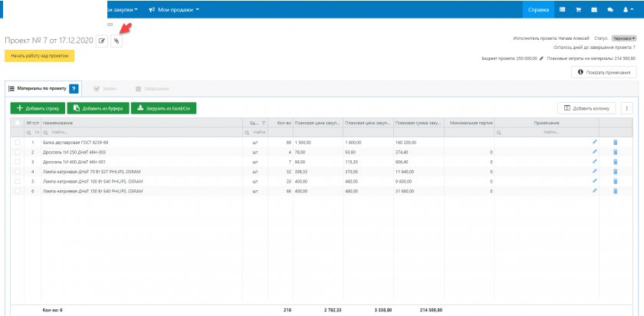Click pencil edit icon for Балка двутавровая row
Screen dimensions: 644x316
[x=594, y=142]
